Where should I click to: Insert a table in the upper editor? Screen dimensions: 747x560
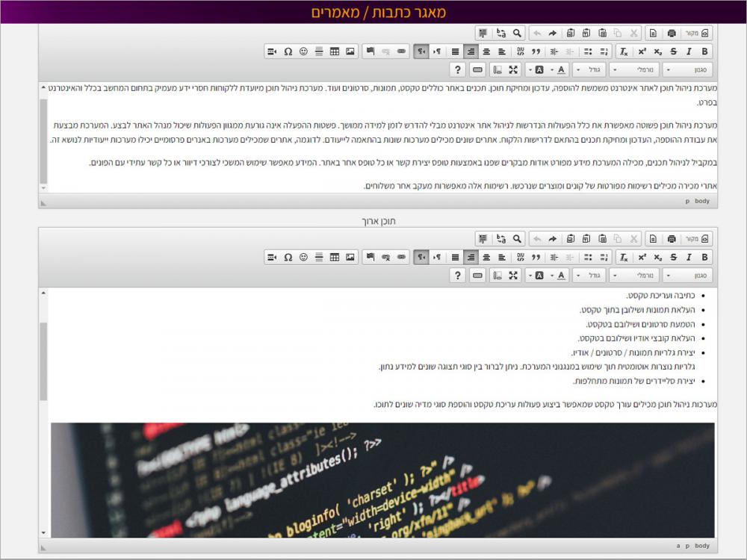click(x=334, y=52)
